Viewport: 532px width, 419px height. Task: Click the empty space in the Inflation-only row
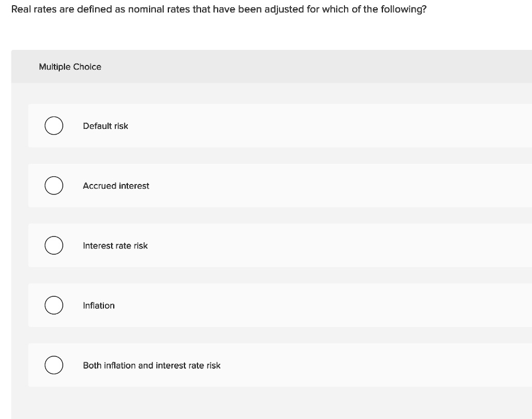pyautogui.click(x=339, y=305)
